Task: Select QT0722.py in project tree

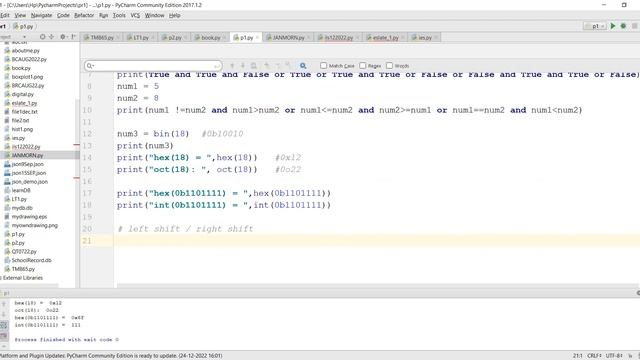Action: [x=24, y=251]
